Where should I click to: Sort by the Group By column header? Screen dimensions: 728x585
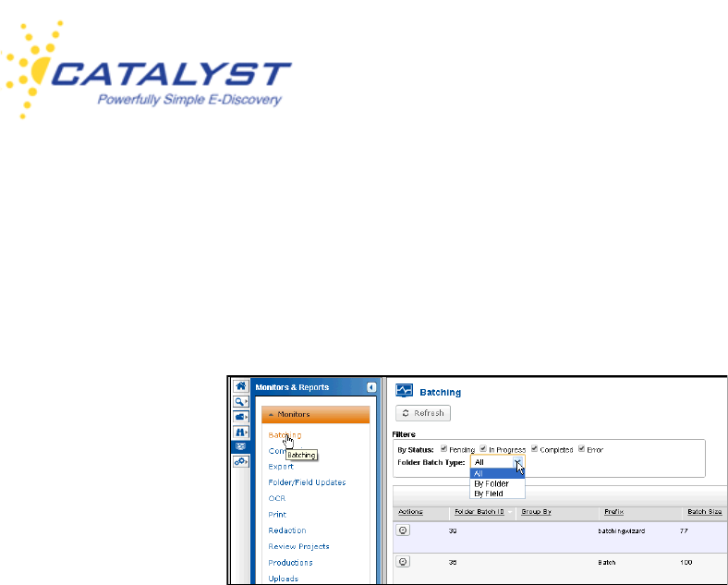click(x=536, y=512)
